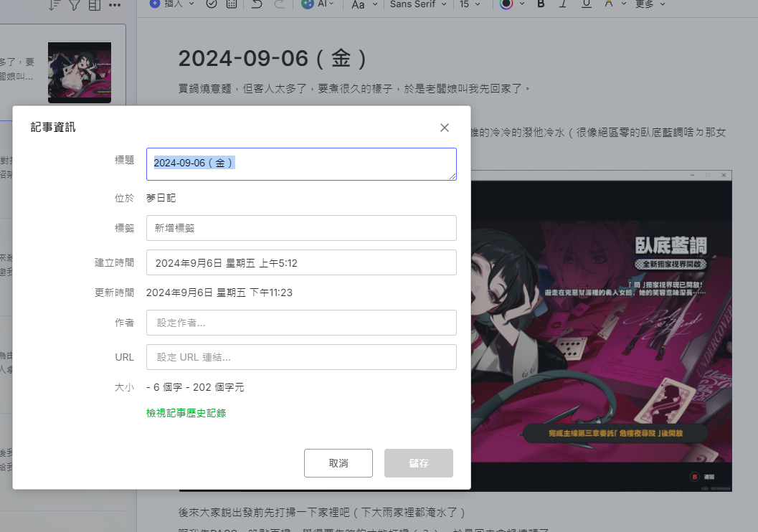
Task: Change the note list view layout icon
Action: pyautogui.click(x=95, y=5)
